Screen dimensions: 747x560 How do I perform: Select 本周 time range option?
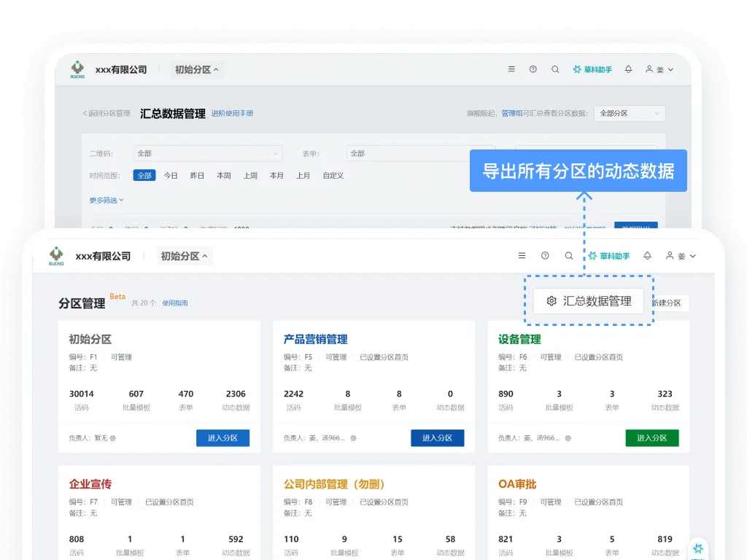pos(223,175)
